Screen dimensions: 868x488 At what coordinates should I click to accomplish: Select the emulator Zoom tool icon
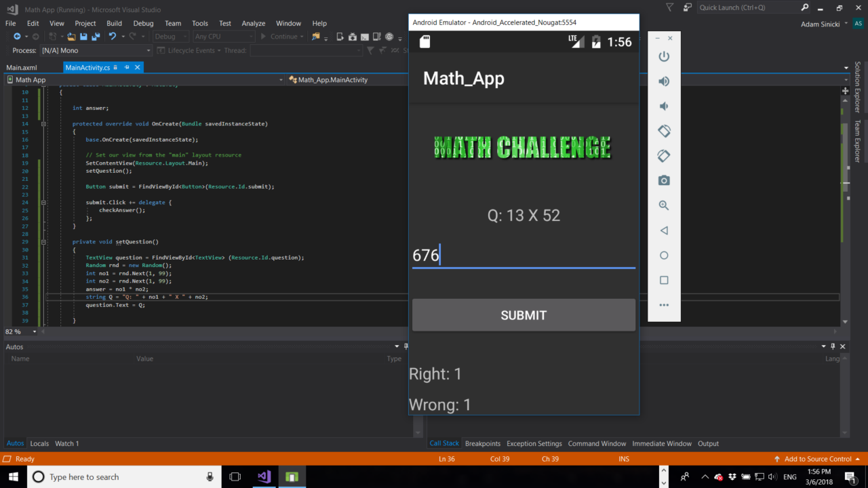pos(664,205)
